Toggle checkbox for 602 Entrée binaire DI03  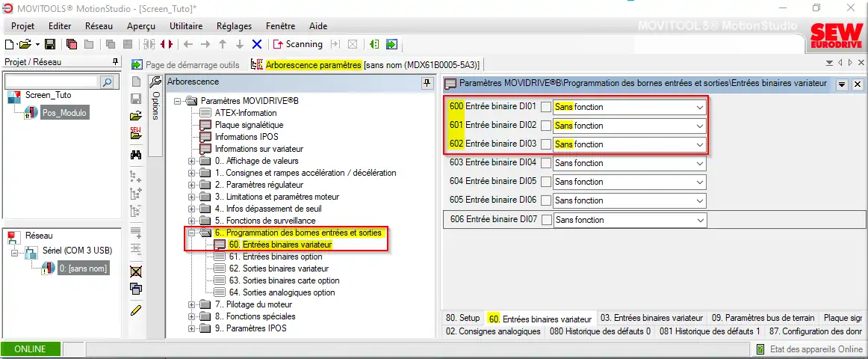(x=546, y=144)
